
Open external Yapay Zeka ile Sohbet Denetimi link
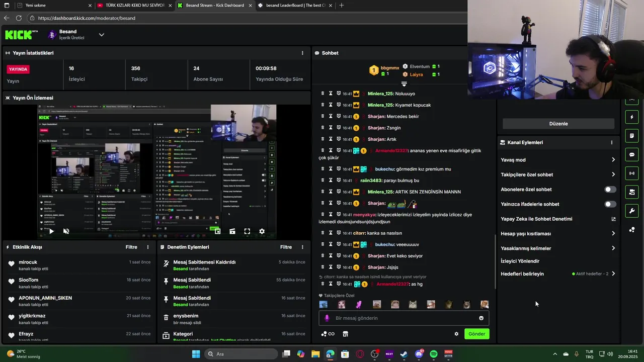point(613,219)
